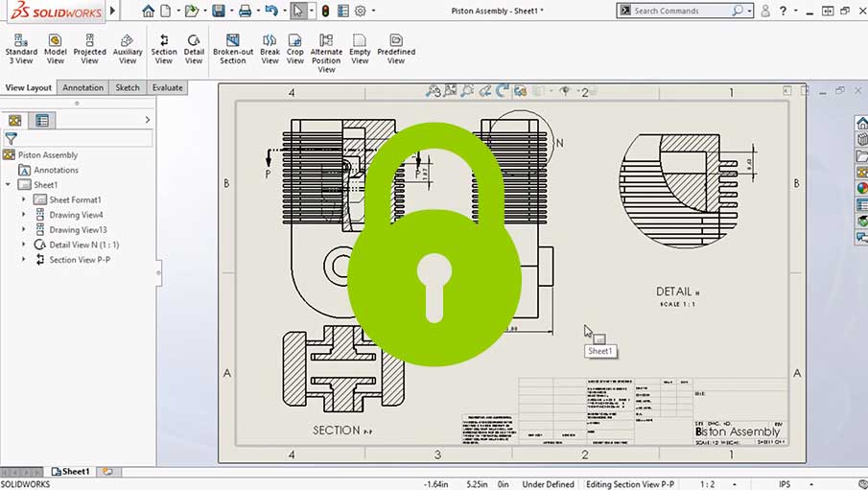The image size is (868, 490).
Task: Click the Rebuild traffic light icon
Action: (325, 11)
